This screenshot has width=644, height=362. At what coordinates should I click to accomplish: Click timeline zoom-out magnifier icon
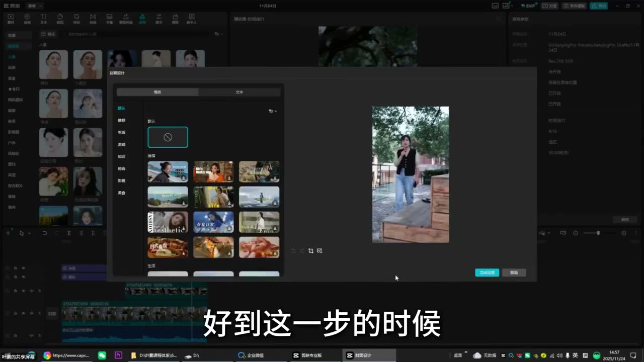576,233
